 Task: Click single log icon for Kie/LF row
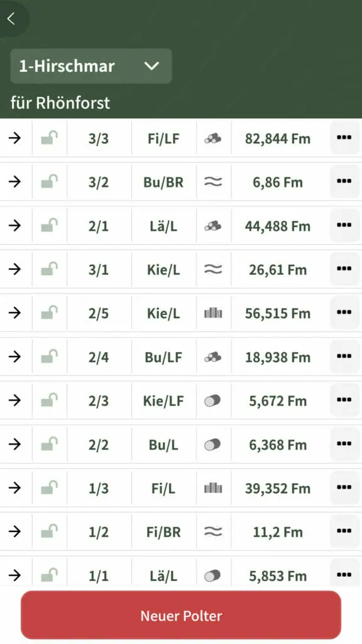click(x=212, y=401)
